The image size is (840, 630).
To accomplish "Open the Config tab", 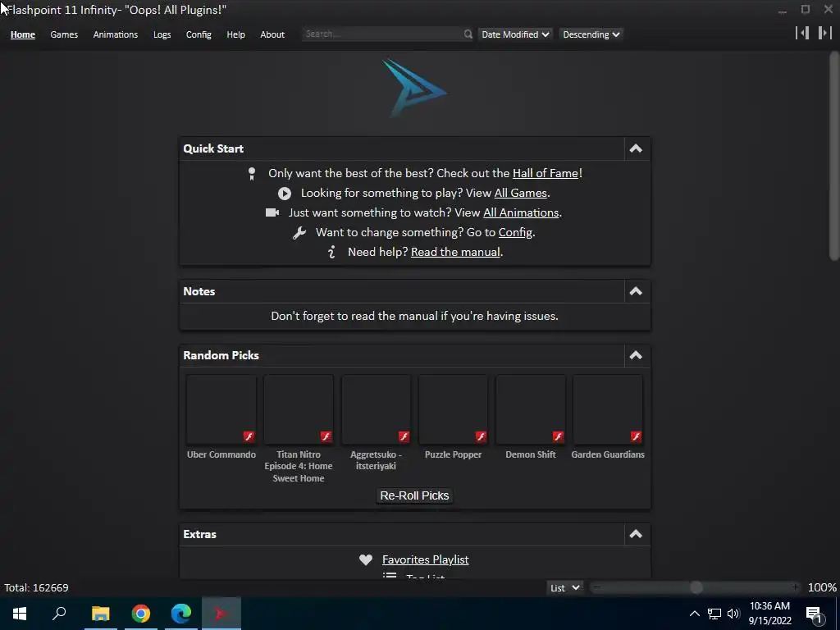I will tap(199, 34).
